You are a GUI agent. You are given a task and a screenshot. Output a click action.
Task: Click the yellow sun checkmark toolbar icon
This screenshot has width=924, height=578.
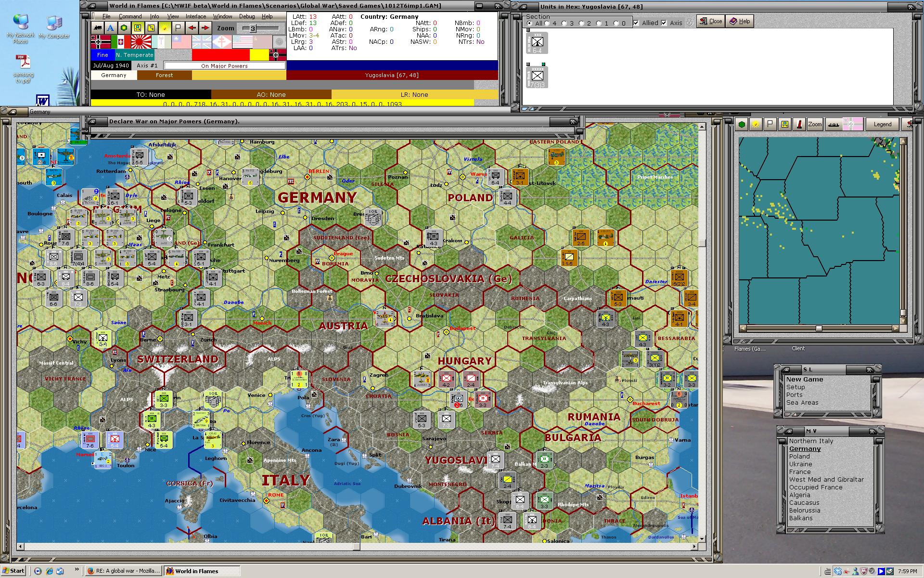coord(165,28)
